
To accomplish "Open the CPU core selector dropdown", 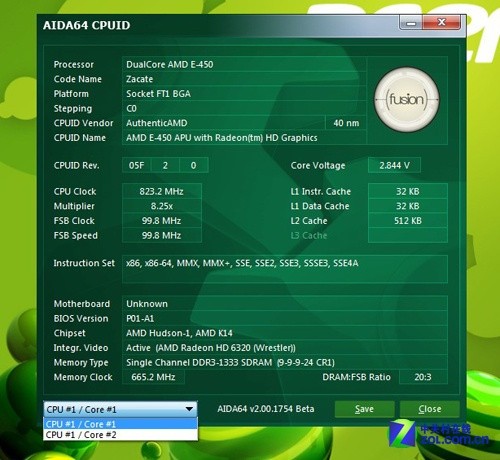I will click(x=120, y=409).
